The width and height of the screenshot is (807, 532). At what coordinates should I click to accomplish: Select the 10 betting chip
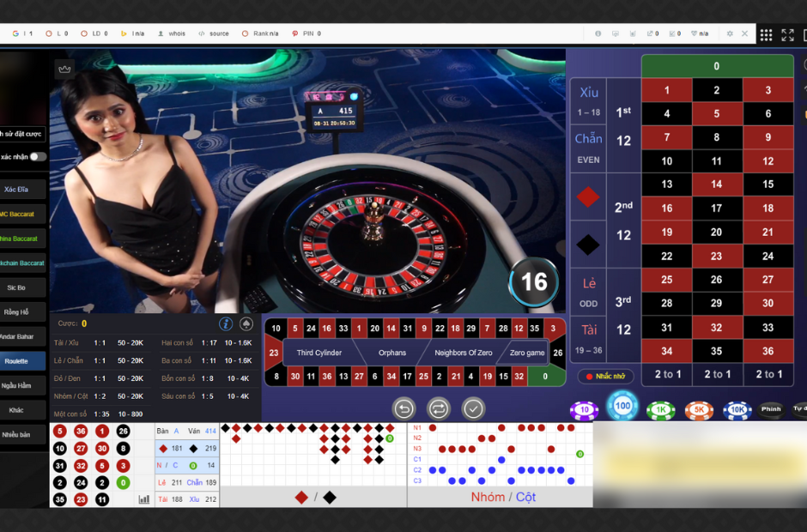click(x=584, y=410)
